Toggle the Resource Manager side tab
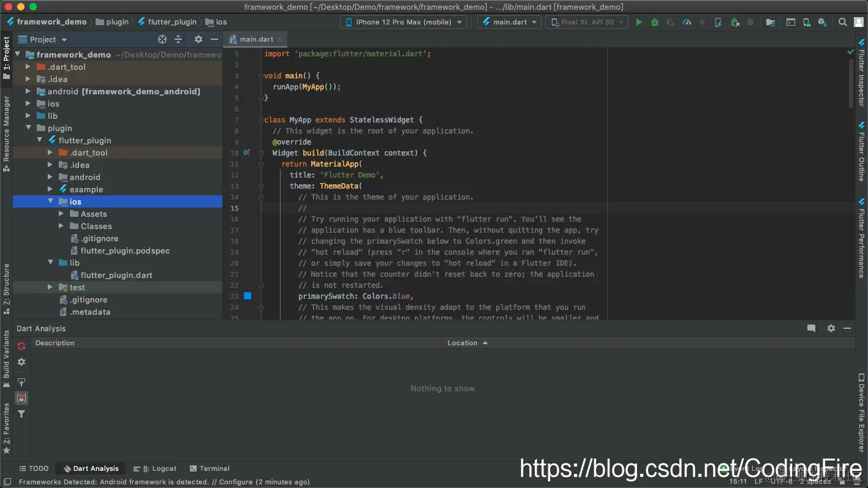The width and height of the screenshot is (868, 488). coord(6,133)
